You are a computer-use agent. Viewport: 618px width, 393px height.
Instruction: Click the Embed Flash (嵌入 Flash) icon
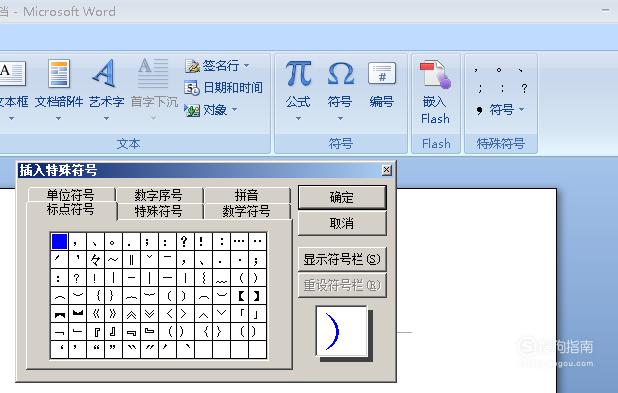click(x=435, y=74)
